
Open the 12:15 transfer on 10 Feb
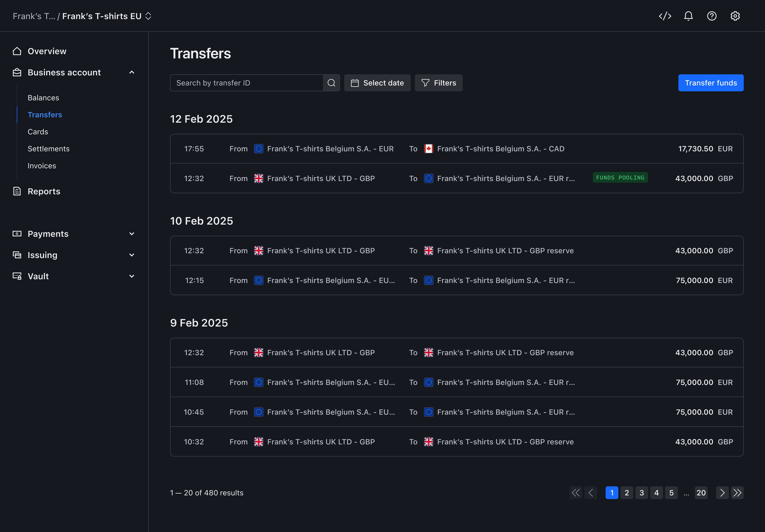click(x=456, y=280)
